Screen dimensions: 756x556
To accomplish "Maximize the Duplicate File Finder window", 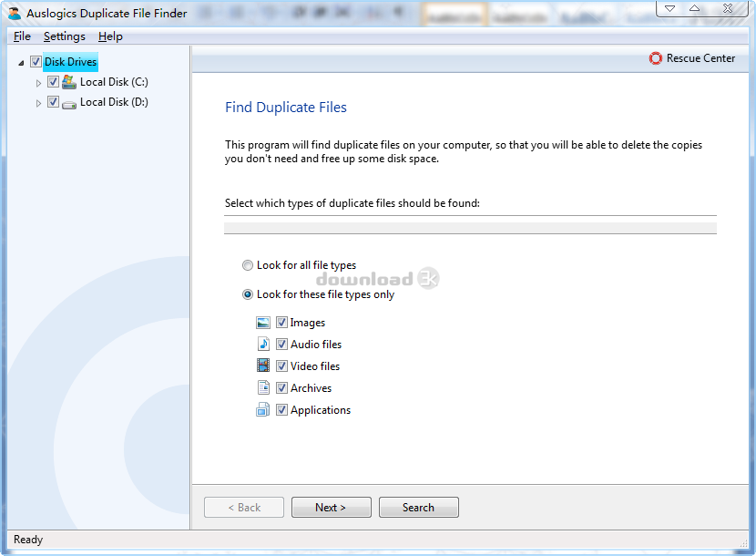I will (694, 9).
